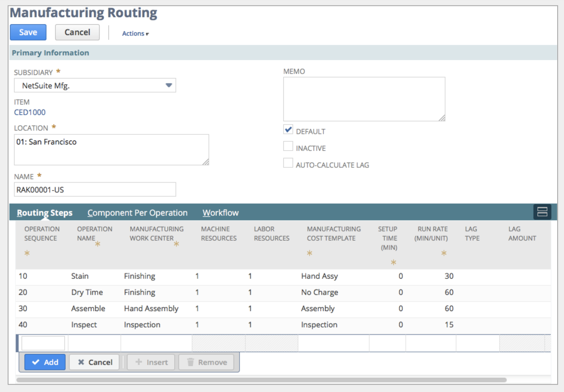Select 01: San Francisco in Location list

[x=46, y=142]
